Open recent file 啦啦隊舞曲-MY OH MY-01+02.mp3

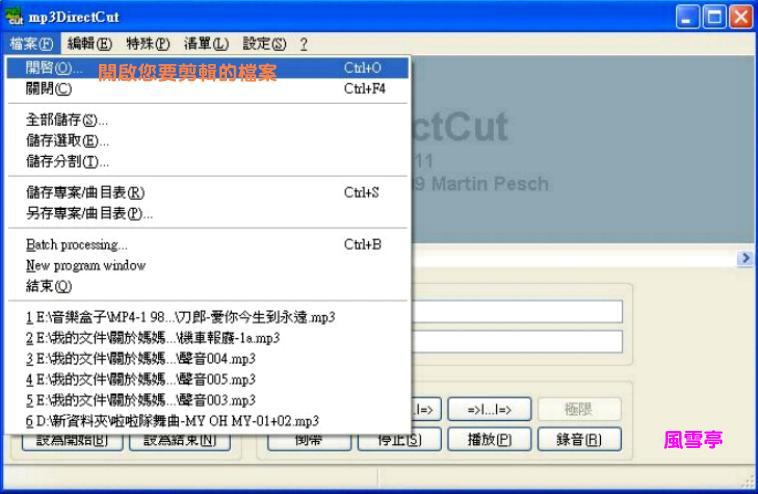coord(207,421)
